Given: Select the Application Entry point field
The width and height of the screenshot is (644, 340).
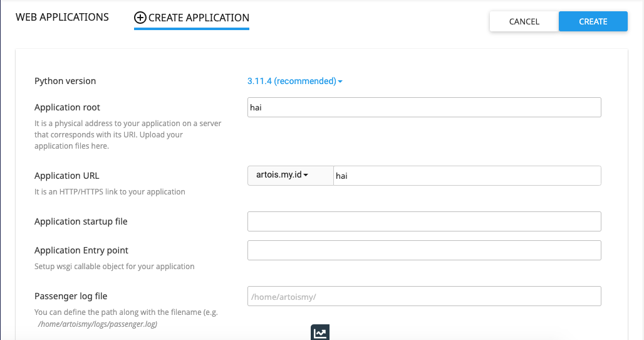Looking at the screenshot, I should [x=424, y=250].
